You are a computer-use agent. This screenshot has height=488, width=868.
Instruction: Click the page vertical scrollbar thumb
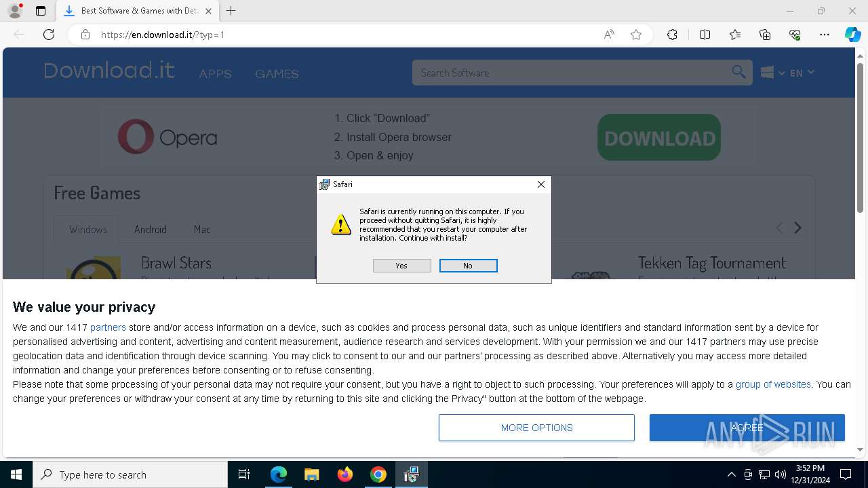click(x=861, y=139)
